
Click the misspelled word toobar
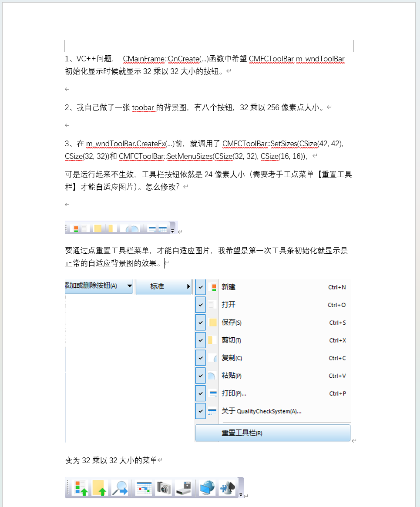[x=143, y=107]
